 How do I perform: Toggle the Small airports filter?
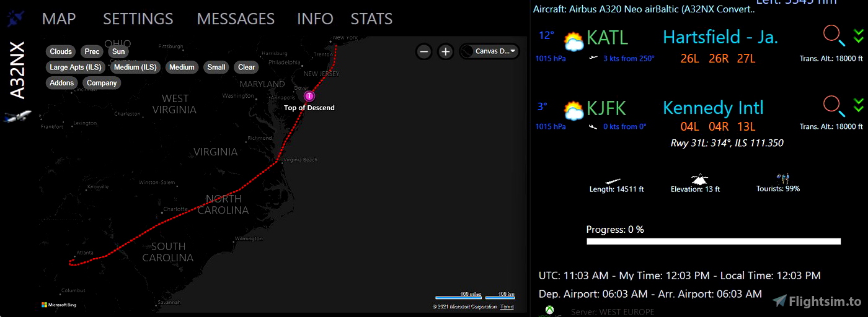tap(216, 67)
